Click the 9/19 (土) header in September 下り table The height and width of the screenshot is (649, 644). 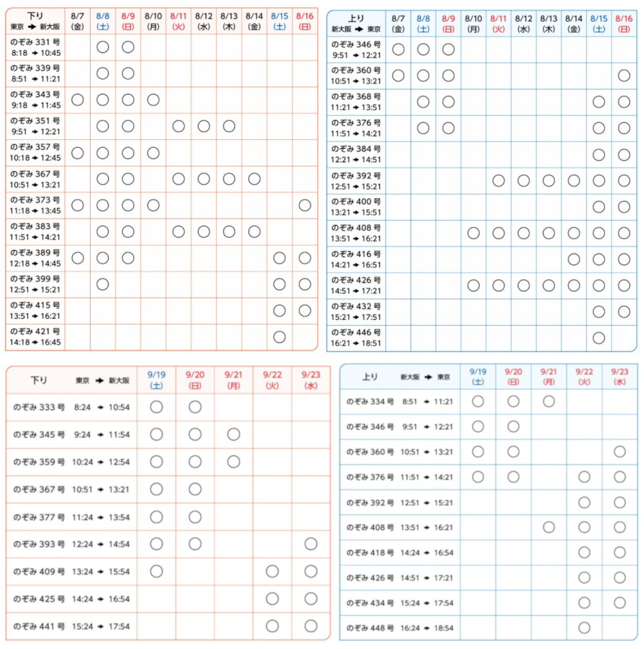156,380
